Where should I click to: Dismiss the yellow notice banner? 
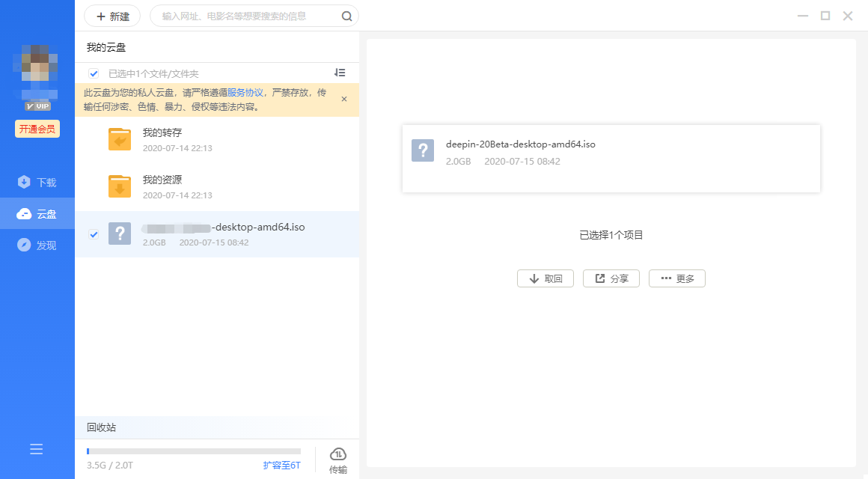(344, 99)
